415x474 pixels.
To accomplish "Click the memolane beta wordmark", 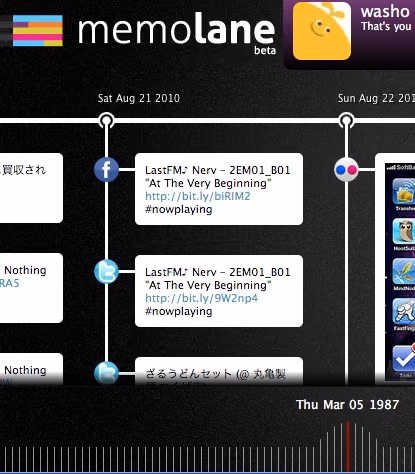I will 177,33.
